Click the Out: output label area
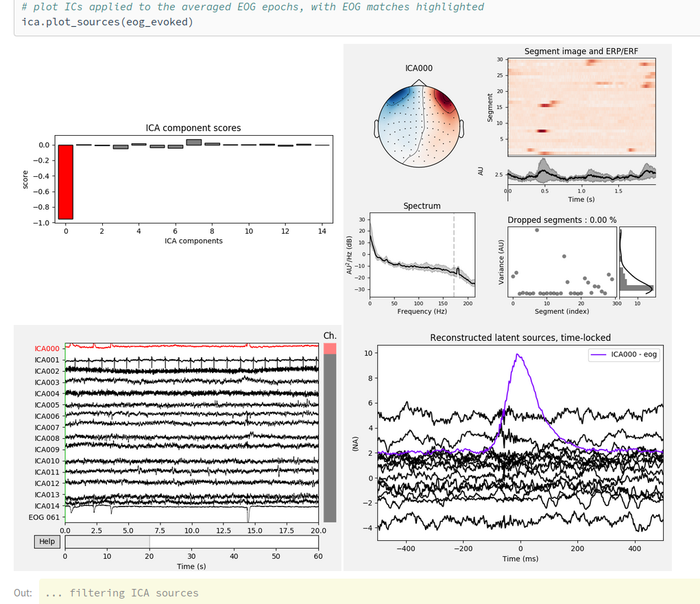700x604 pixels. click(x=23, y=592)
